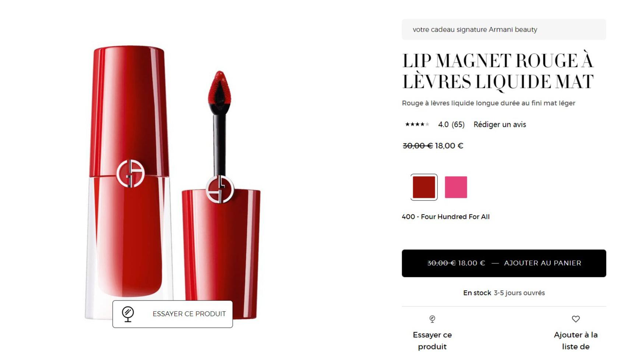
Task: Open the Rédiger un avis link
Action: pos(500,125)
